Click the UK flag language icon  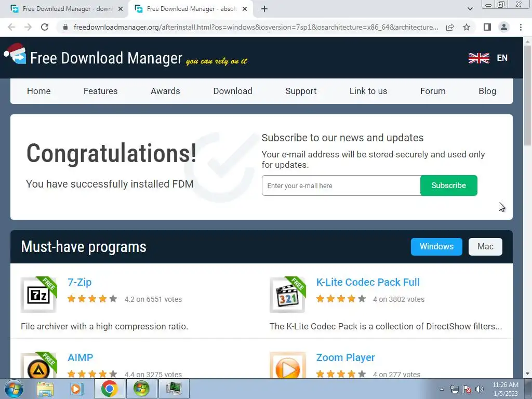pyautogui.click(x=478, y=58)
